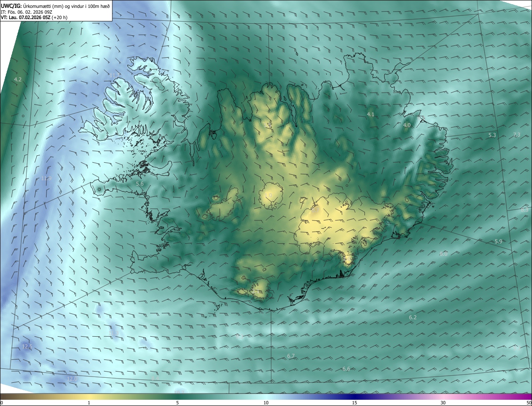Click the 4.1 value label in the northeast
This screenshot has width=532, height=406.
370,114
